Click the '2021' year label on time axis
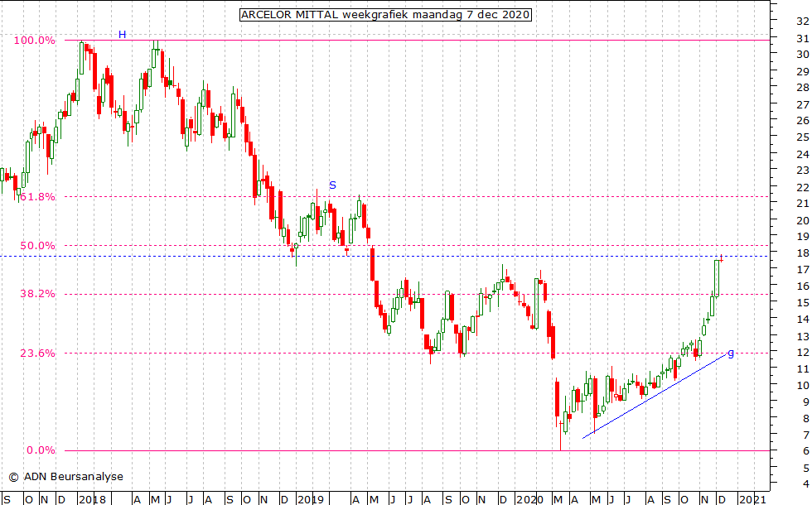The height and width of the screenshot is (505, 812). coord(752,499)
